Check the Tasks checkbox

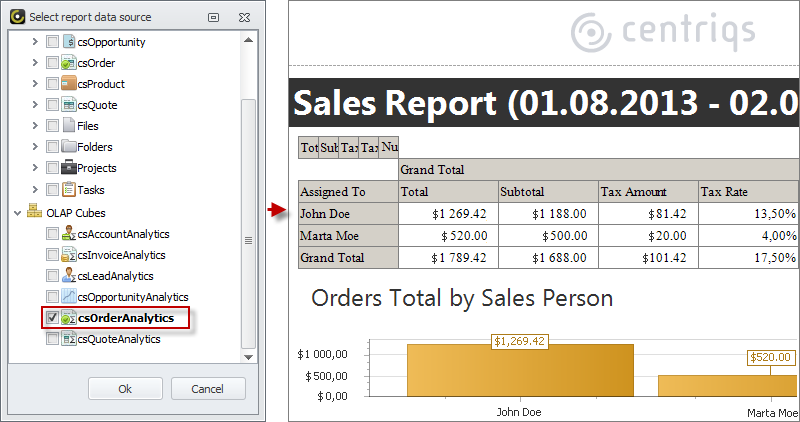[x=52, y=189]
